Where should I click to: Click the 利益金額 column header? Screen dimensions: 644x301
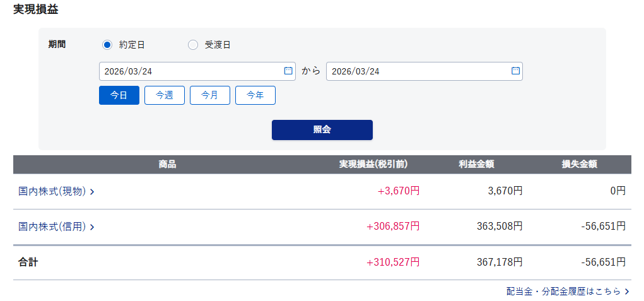point(476,165)
